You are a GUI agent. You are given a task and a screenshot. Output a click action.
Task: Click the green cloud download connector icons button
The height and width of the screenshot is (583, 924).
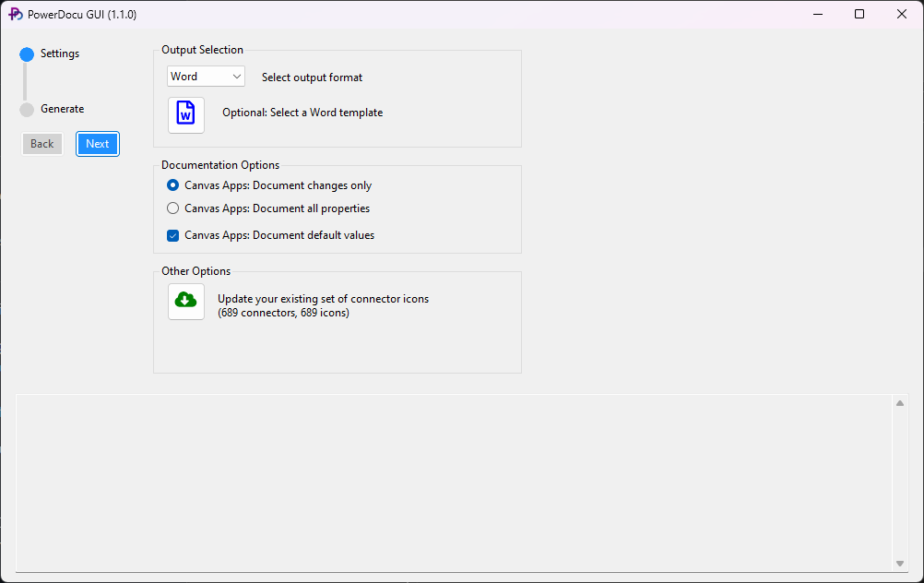[185, 302]
